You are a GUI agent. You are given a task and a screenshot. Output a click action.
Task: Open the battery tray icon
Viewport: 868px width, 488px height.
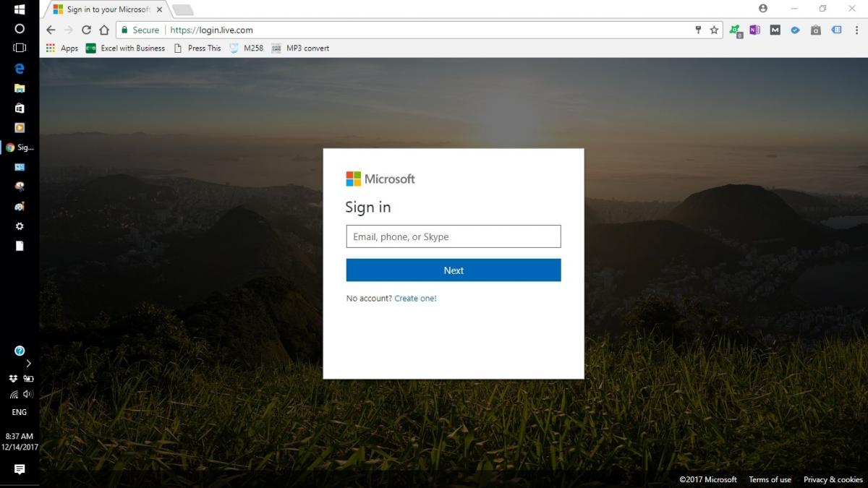point(28,378)
